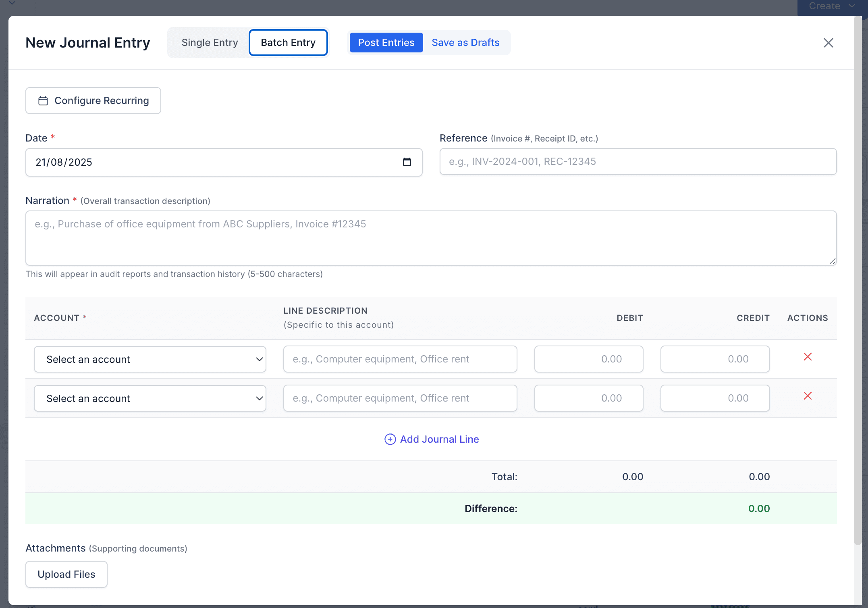Click the calendar icon in Configure Recurring
The height and width of the screenshot is (608, 868).
[x=43, y=101]
